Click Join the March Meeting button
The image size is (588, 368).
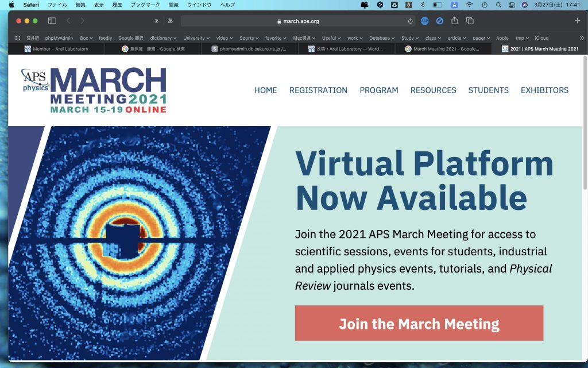coord(419,323)
